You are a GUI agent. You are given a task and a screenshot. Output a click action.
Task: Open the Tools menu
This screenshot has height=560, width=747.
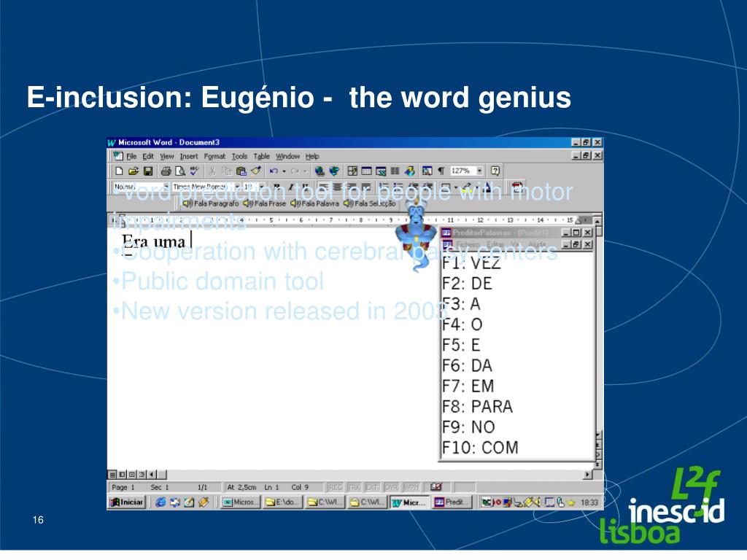click(x=239, y=156)
